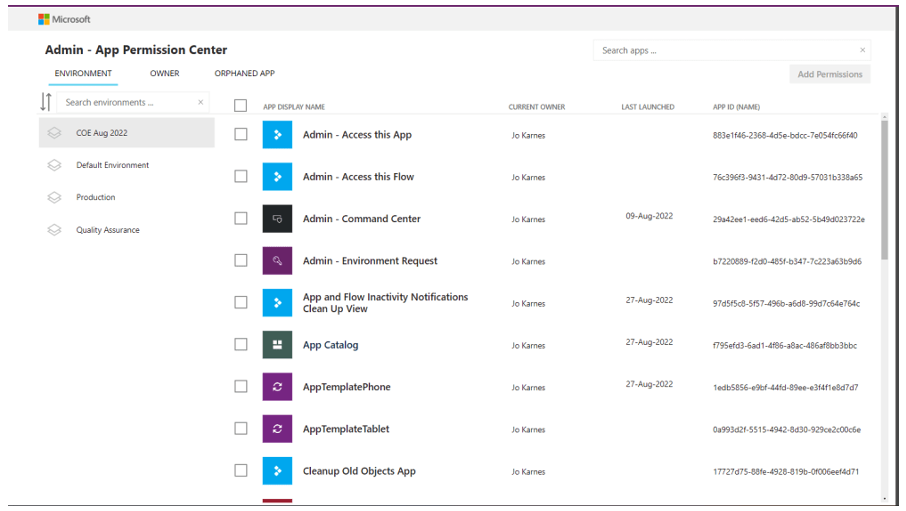
Task: Click the Cleanup Old Objects App icon
Action: 277,471
